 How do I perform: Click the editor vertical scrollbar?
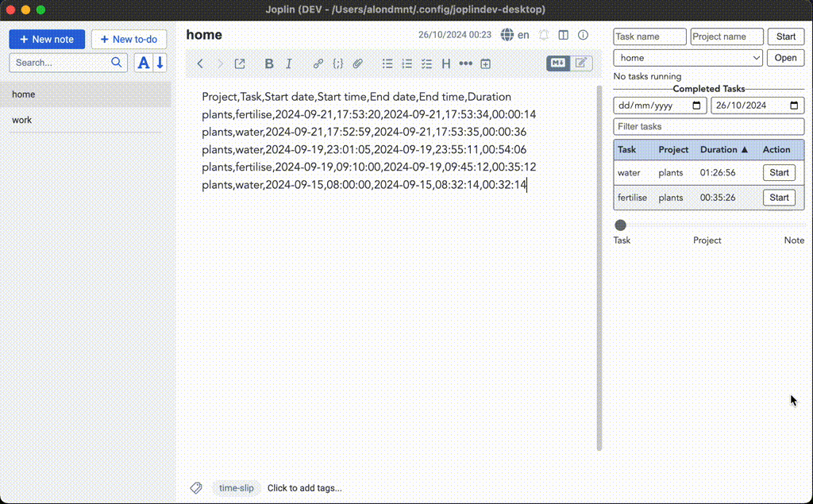[x=599, y=267]
